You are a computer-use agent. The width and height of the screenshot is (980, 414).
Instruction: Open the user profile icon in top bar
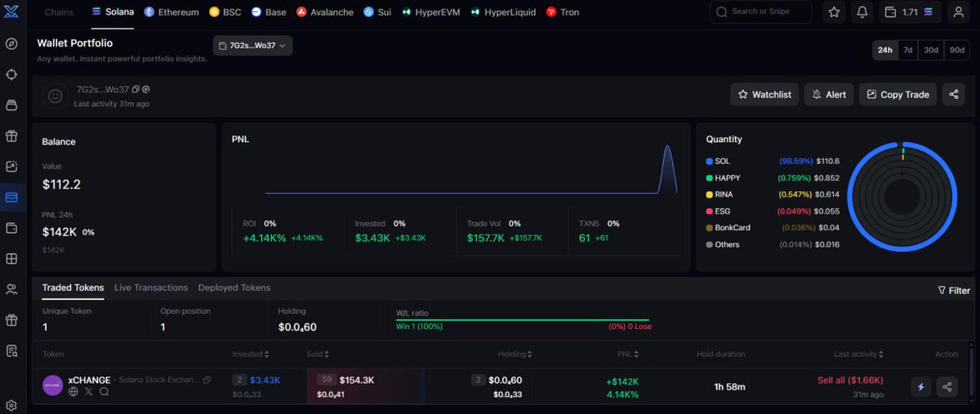tap(958, 12)
